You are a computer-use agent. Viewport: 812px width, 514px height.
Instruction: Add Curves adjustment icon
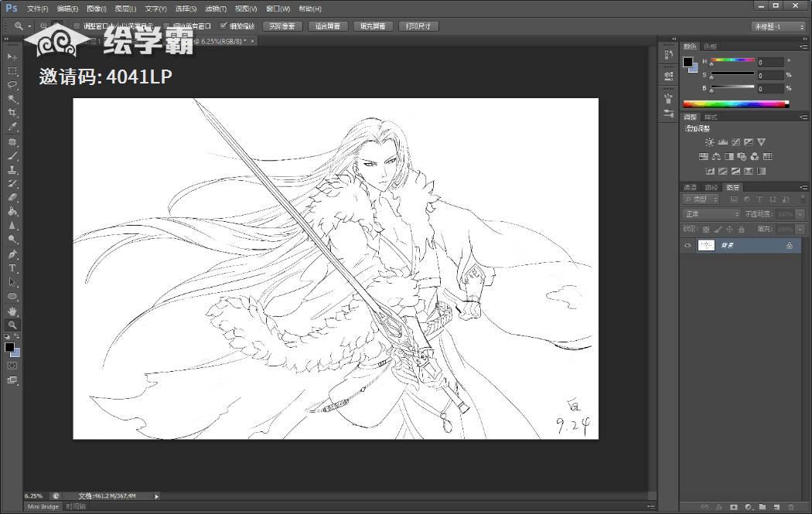click(x=735, y=142)
